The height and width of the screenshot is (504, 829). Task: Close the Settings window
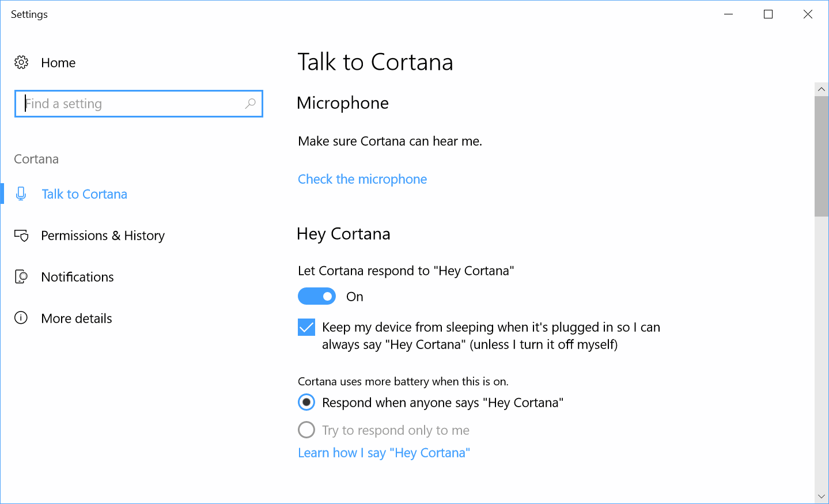tap(808, 14)
